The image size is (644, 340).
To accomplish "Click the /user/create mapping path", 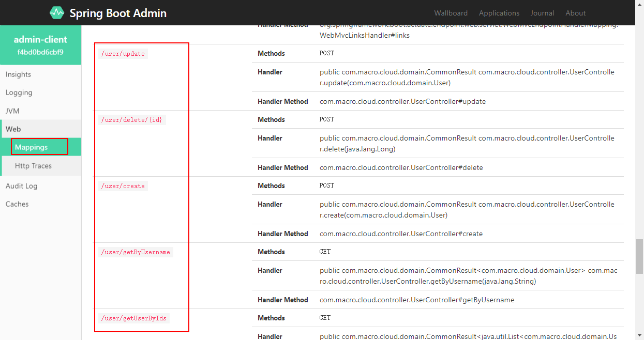I will [123, 186].
